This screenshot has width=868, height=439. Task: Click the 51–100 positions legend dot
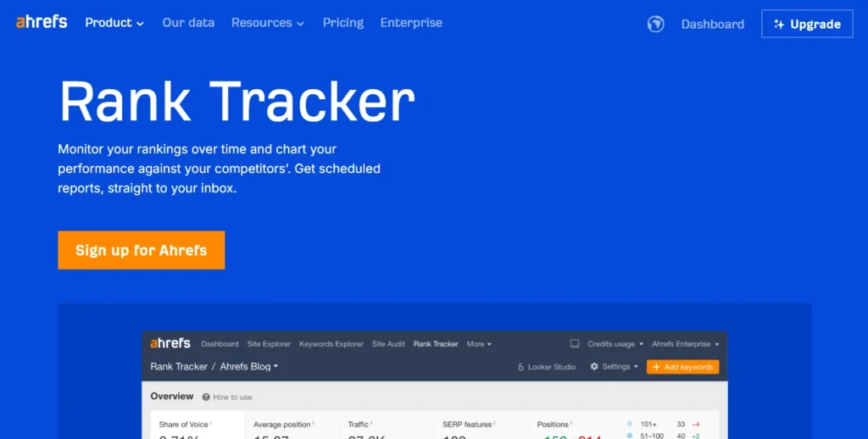point(630,436)
